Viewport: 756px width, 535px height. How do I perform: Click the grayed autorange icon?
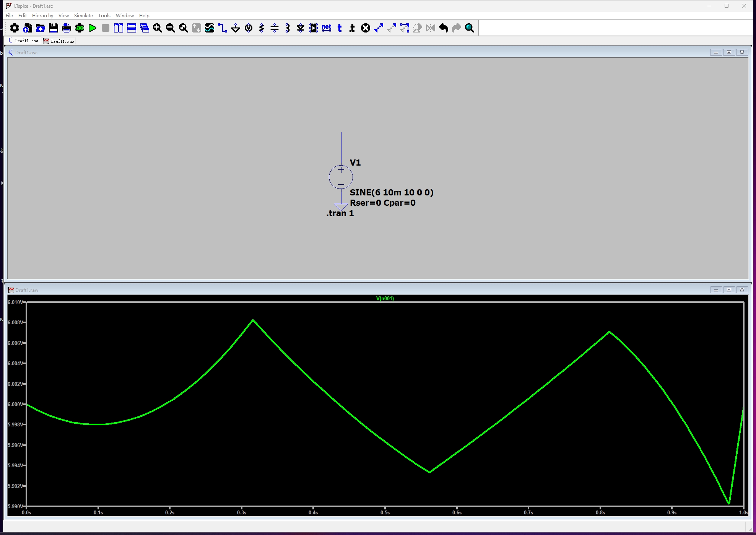(196, 28)
